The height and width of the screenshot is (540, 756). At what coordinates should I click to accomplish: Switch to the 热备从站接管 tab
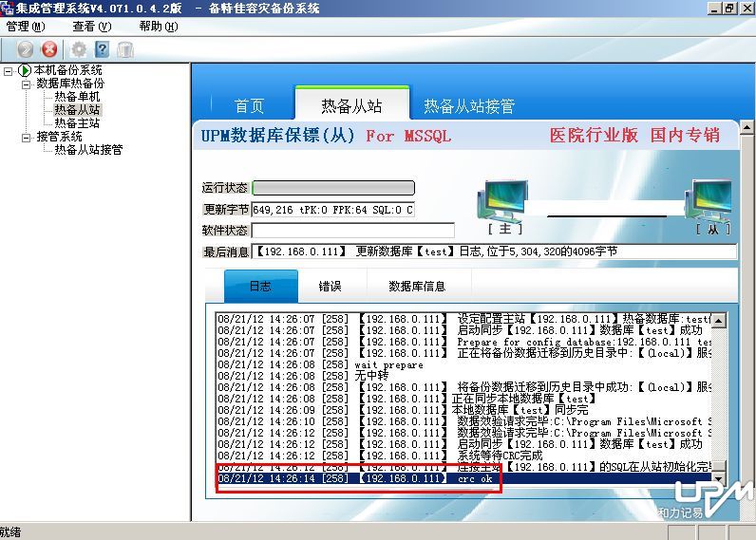(x=469, y=106)
